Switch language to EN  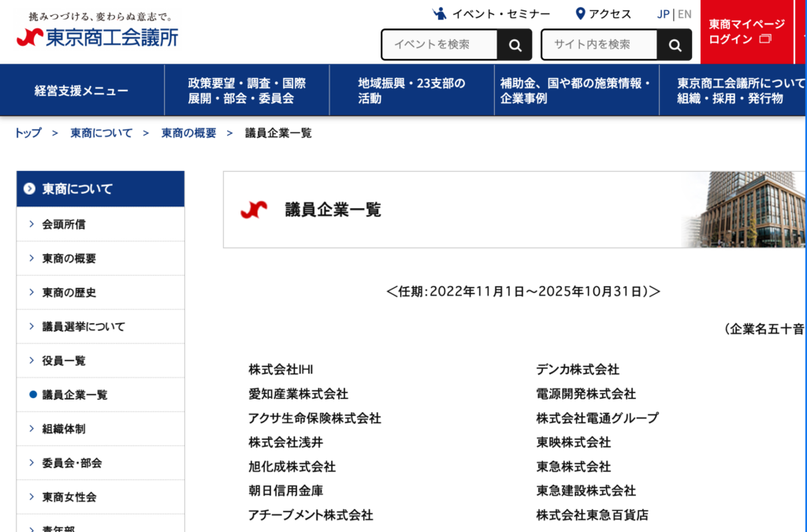pos(685,14)
